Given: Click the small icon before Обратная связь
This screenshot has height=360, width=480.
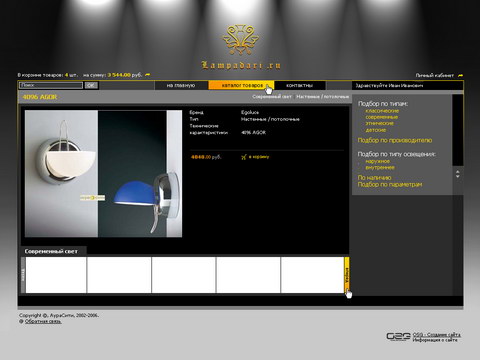Looking at the screenshot, I should 21,322.
